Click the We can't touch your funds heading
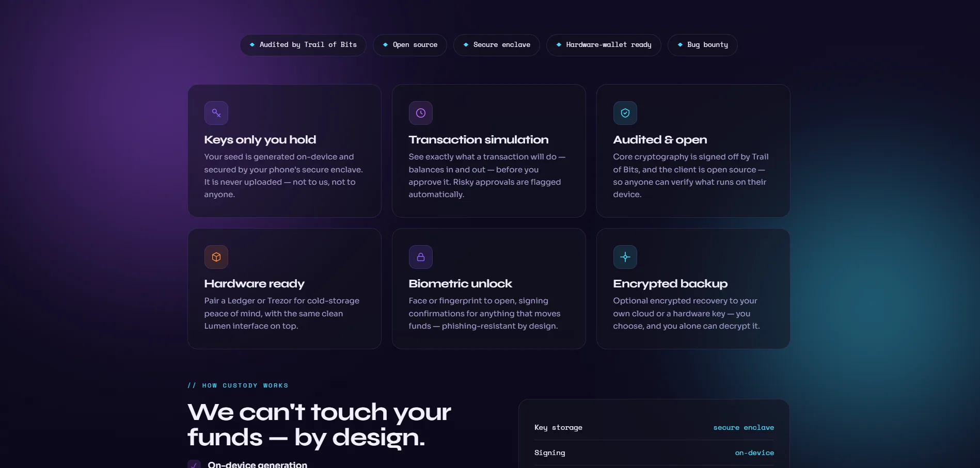The image size is (980, 468). (x=319, y=425)
